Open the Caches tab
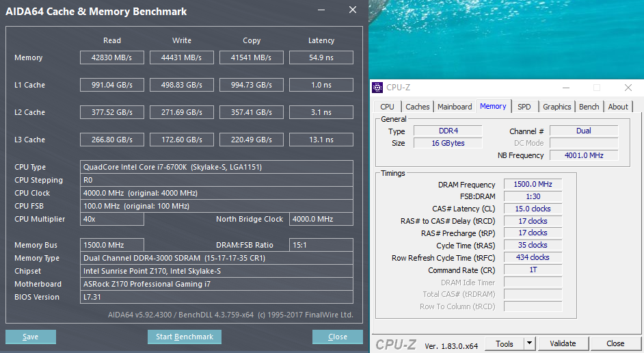Viewport: 644px width, 353px height. (417, 107)
